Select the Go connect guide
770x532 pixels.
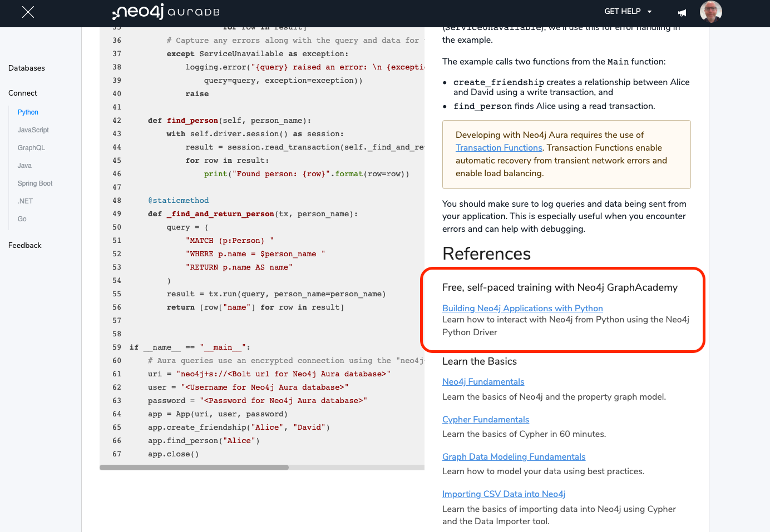[22, 219]
